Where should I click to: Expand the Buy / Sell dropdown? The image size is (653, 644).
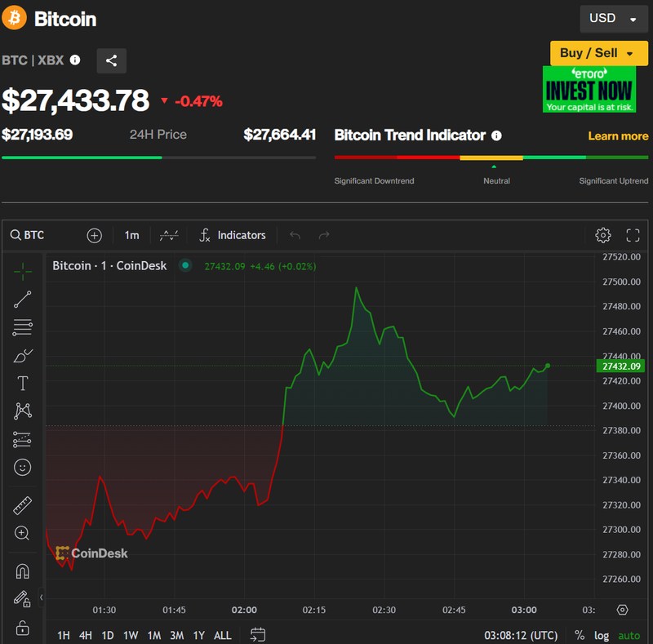598,53
